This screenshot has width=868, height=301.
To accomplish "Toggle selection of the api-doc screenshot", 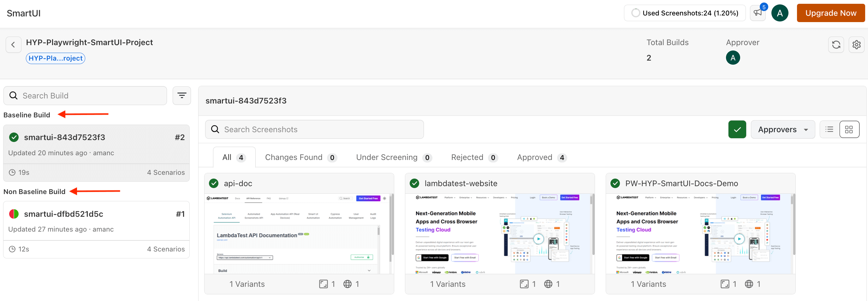I will point(214,183).
